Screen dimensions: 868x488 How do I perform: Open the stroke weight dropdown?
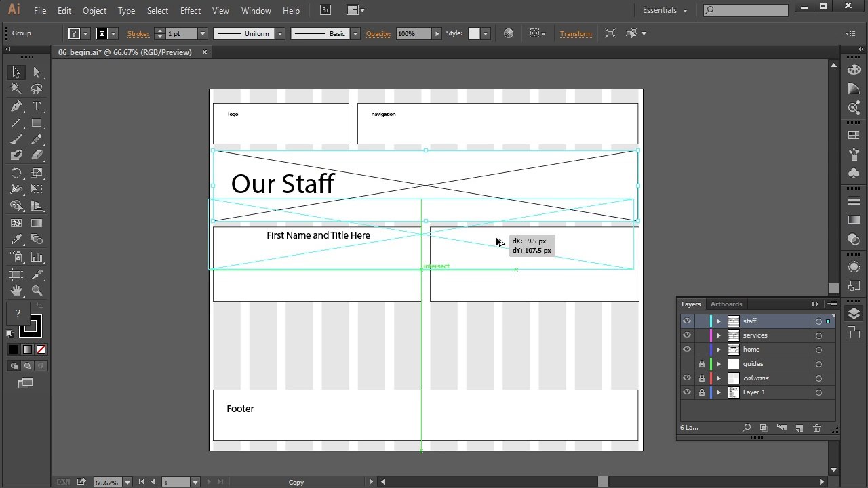(x=202, y=33)
